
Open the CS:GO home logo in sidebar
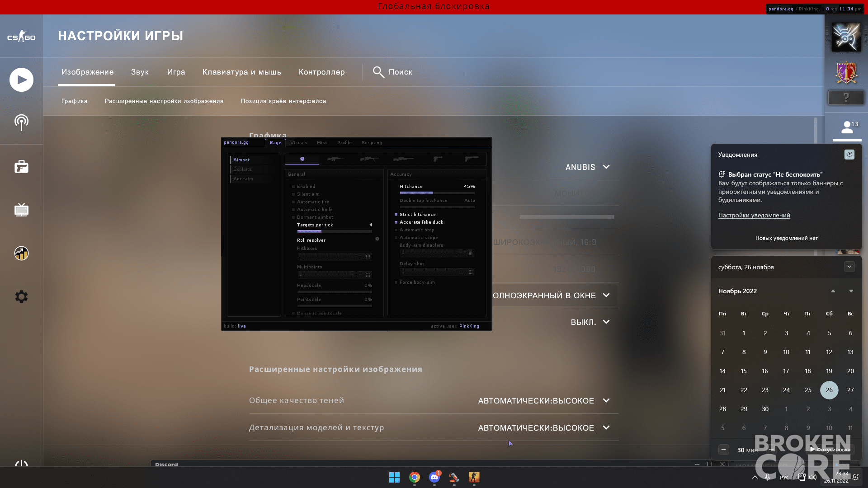tap(21, 37)
